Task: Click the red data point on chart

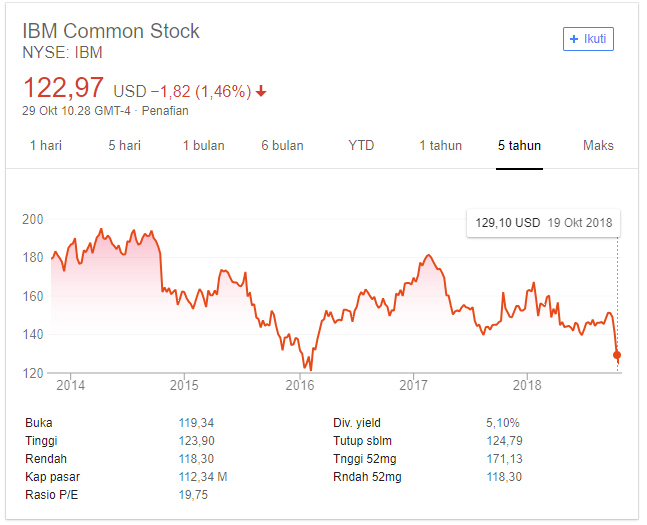Action: (617, 355)
